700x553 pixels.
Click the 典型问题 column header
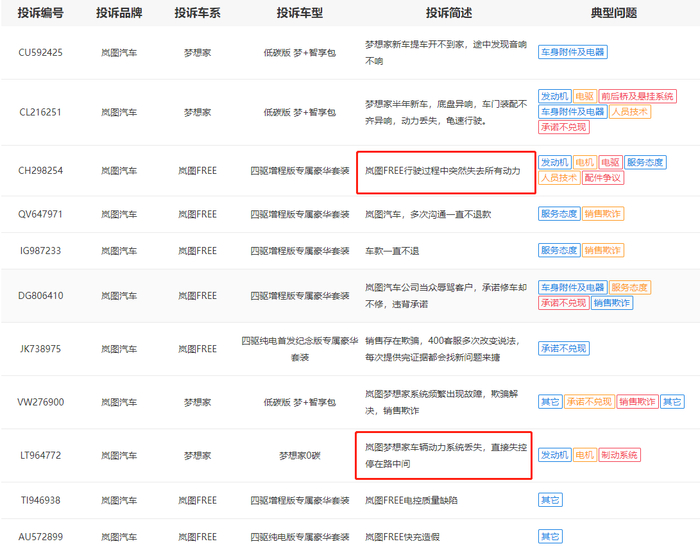614,13
